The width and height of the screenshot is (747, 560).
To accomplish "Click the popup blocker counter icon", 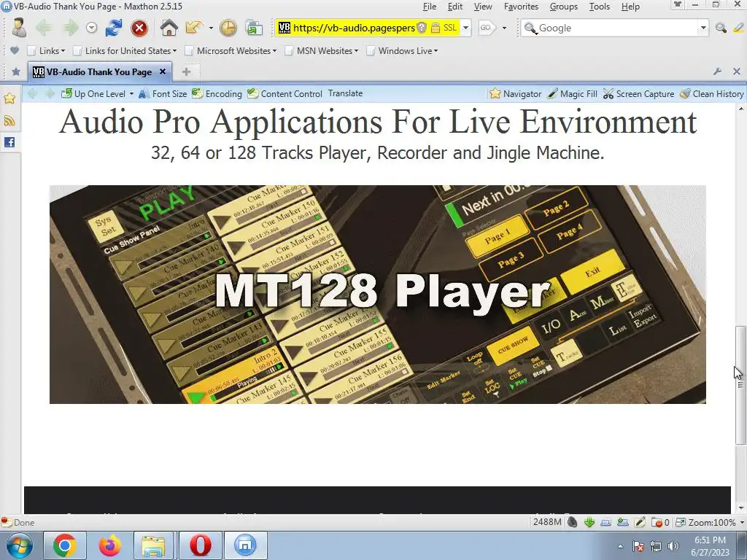I will [x=660, y=522].
